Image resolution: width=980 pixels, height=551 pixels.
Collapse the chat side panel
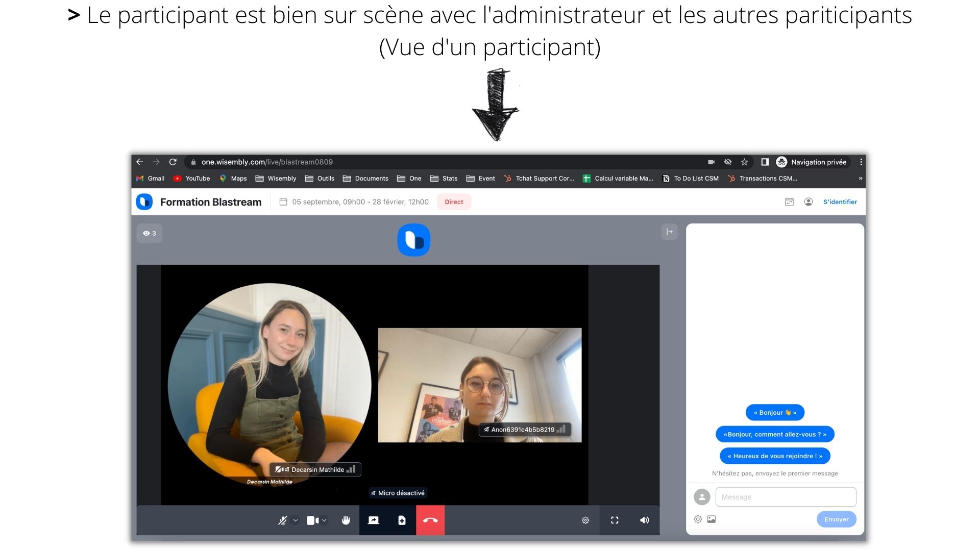[x=669, y=232]
